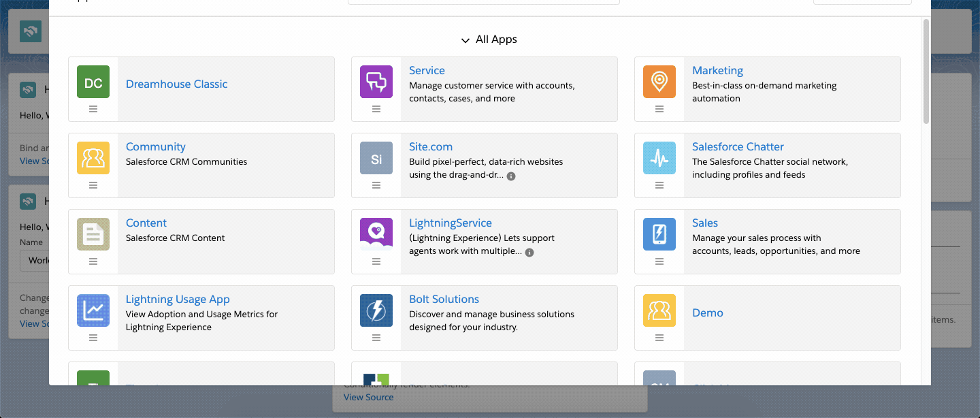Click drag handle under Marketing icon
This screenshot has width=980, height=418.
(x=659, y=109)
